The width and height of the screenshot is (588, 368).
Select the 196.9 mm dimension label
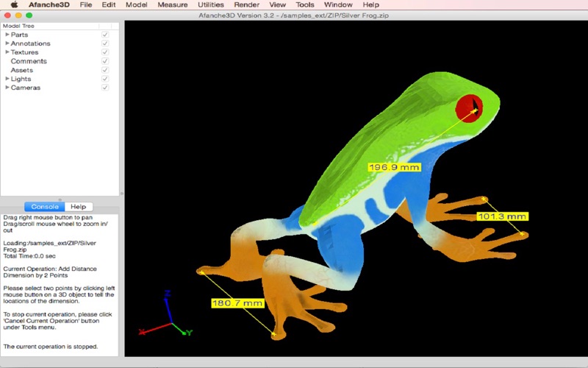394,167
